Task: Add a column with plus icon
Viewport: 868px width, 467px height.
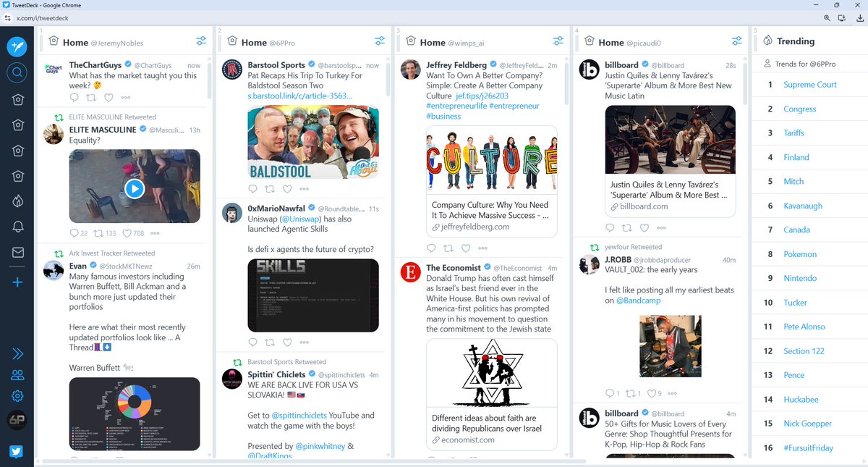Action: click(x=17, y=282)
